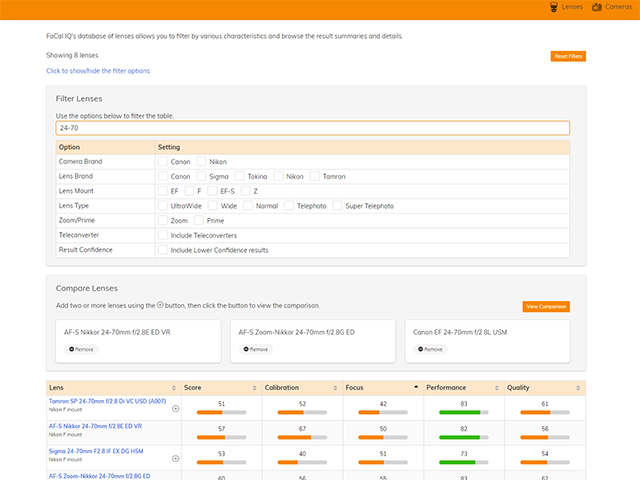Click Sigma Focus value 51
Image resolution: width=640 pixels, height=480 pixels.
pyautogui.click(x=383, y=454)
